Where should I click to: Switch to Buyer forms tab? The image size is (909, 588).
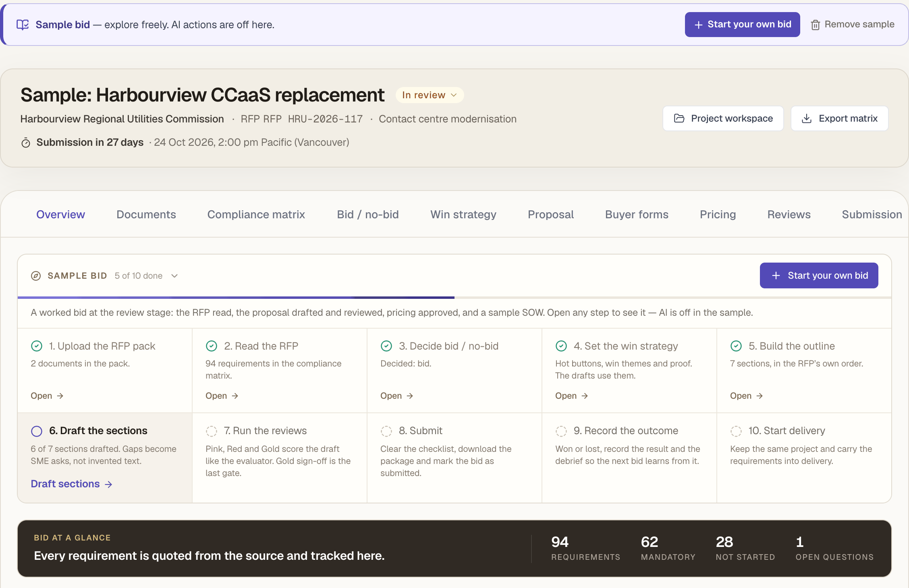coord(637,214)
